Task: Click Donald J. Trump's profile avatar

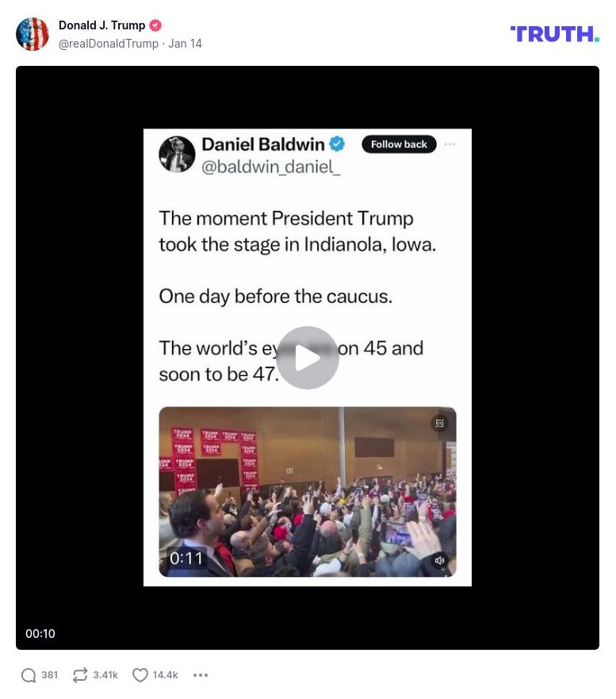Action: [x=32, y=34]
